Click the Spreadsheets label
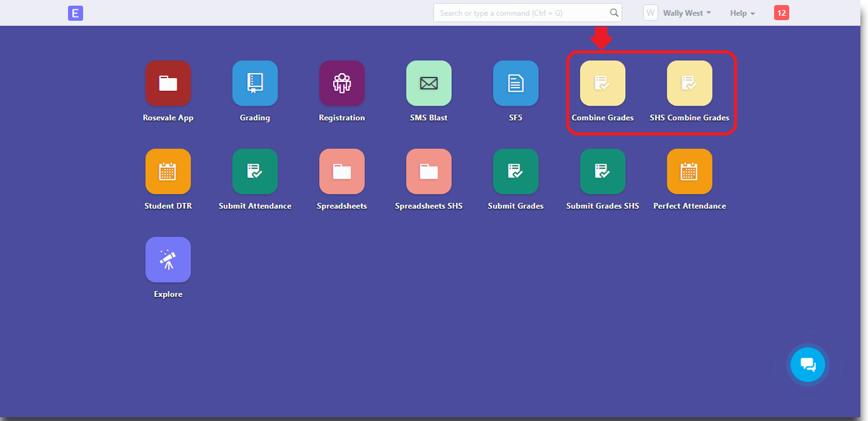The width and height of the screenshot is (868, 421). [342, 206]
